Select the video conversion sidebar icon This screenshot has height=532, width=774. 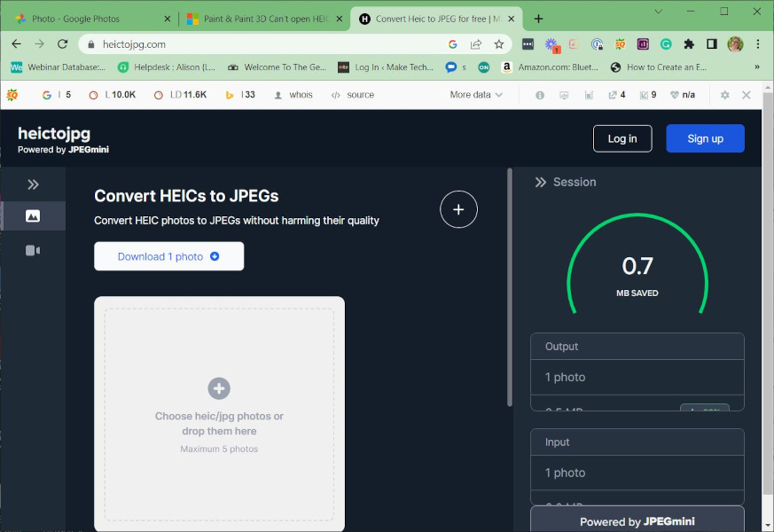tap(32, 250)
